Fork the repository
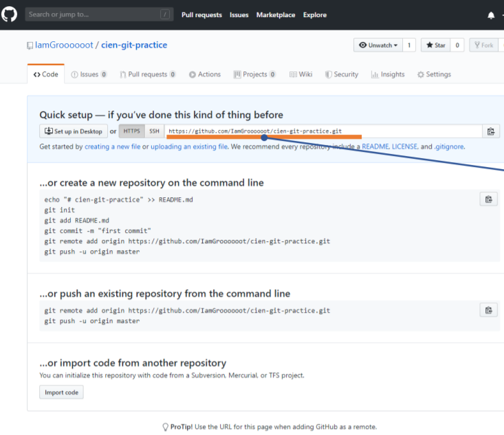This screenshot has width=504, height=435. click(x=484, y=45)
